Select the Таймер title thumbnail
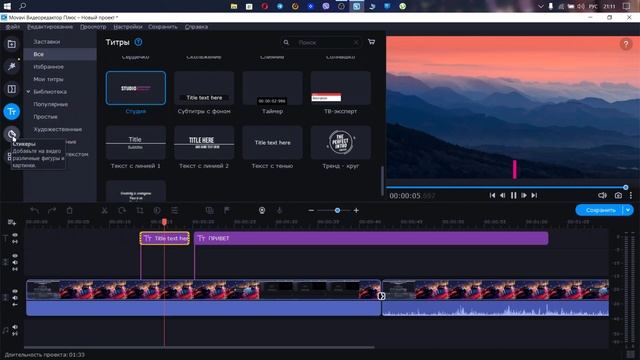The width and height of the screenshot is (640, 360). pyautogui.click(x=272, y=88)
